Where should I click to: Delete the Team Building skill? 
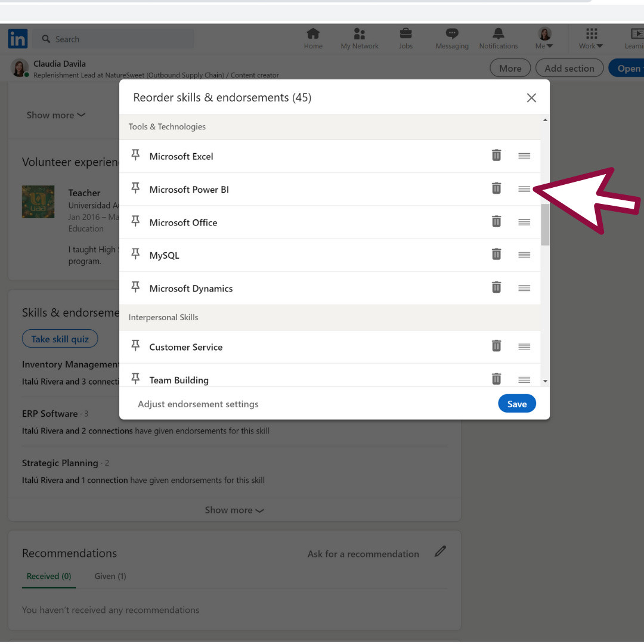tap(496, 379)
